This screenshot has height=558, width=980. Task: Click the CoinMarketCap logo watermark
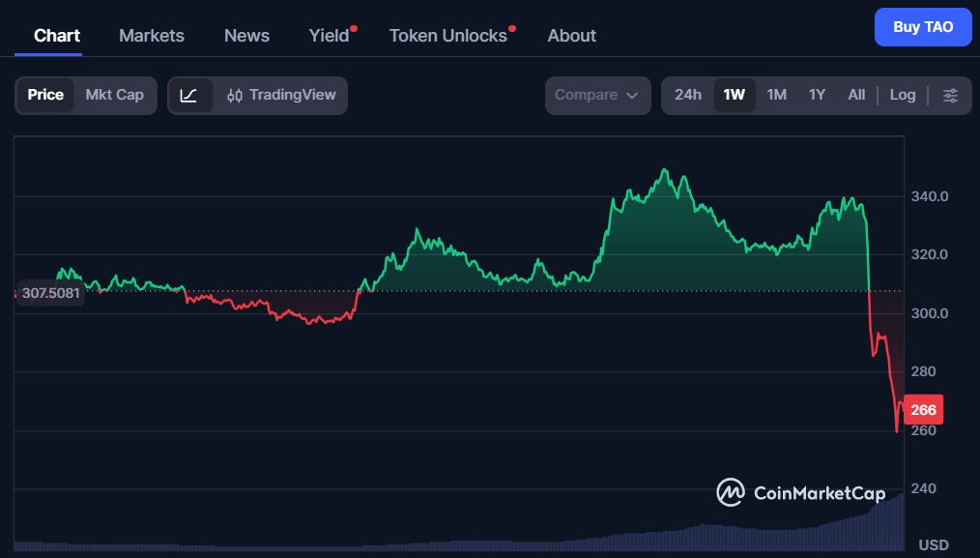coord(800,493)
